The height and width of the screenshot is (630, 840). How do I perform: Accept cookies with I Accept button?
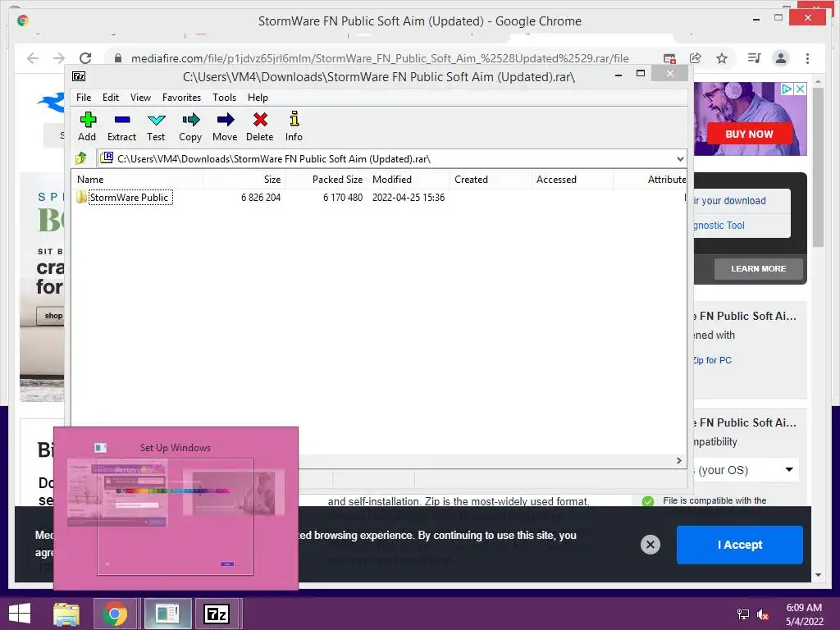(740, 545)
